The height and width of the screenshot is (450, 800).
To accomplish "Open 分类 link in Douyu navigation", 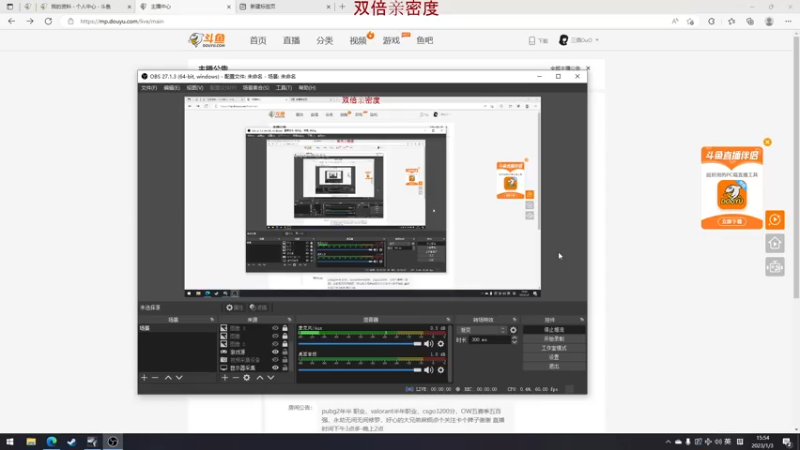I will pos(324,40).
